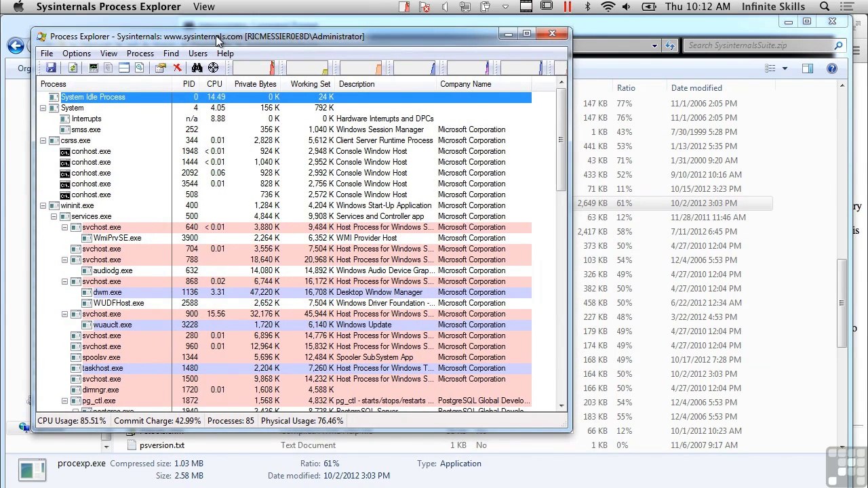The width and height of the screenshot is (868, 488).
Task: Toggle the lower pane window icon
Action: click(124, 68)
